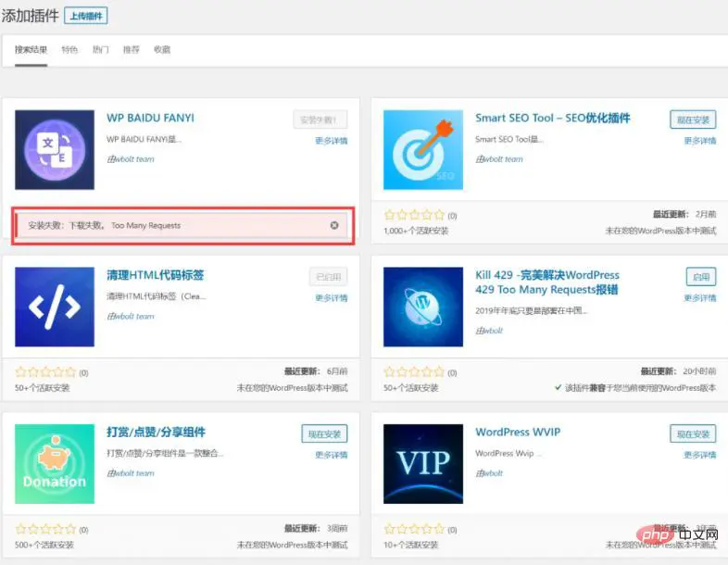Click the WP BAIDU FANYI plugin icon

pyautogui.click(x=55, y=149)
